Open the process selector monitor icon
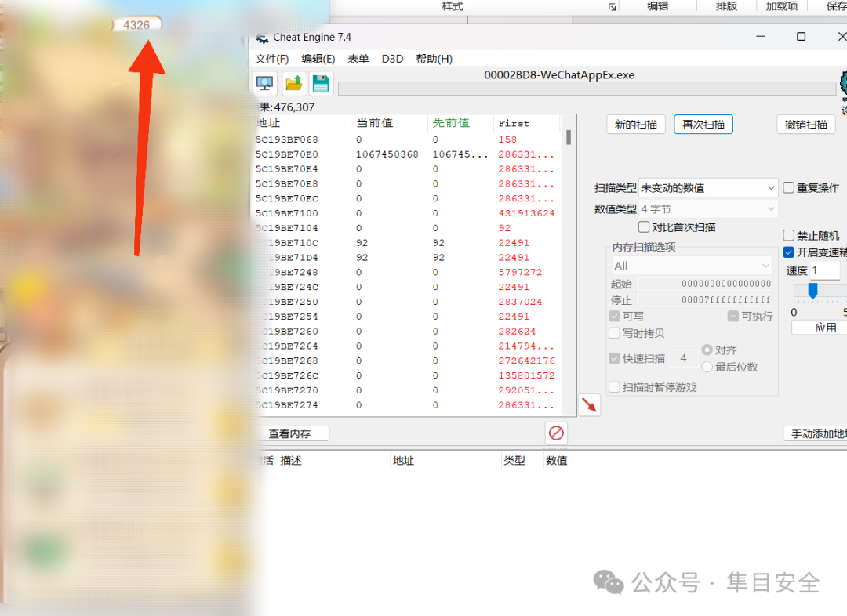The image size is (847, 616). [x=265, y=84]
